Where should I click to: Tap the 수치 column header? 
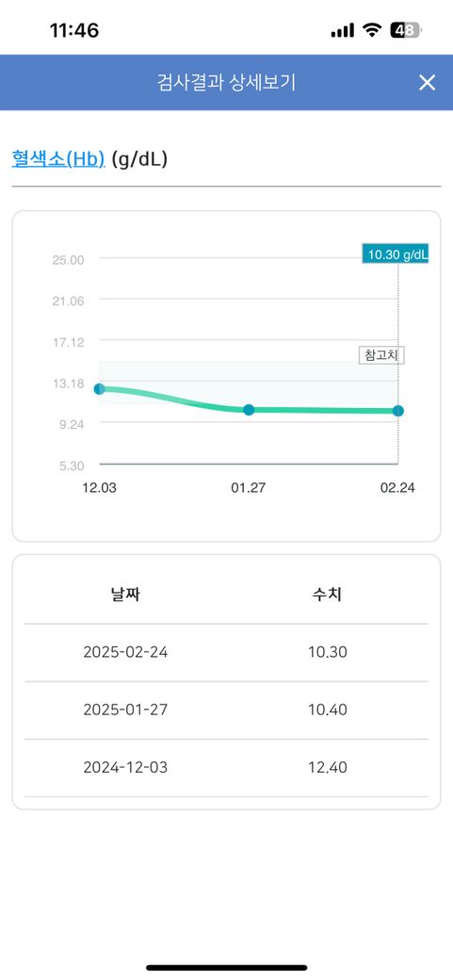[328, 595]
